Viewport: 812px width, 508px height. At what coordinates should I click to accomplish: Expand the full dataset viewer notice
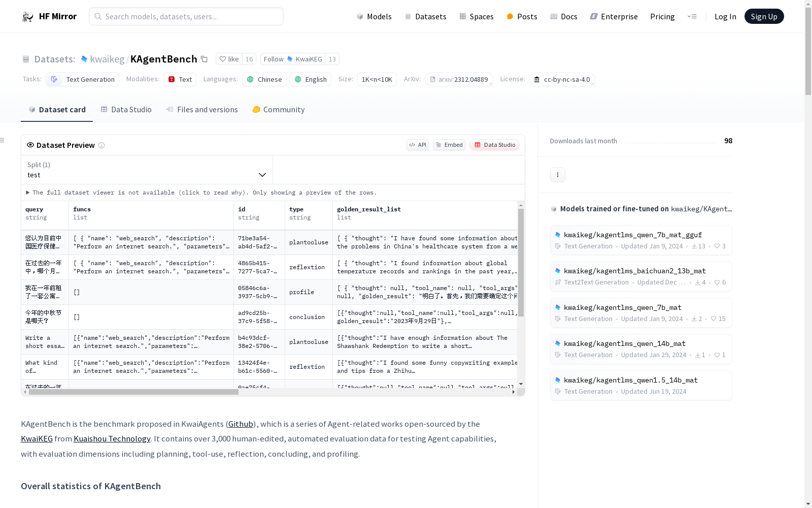pyautogui.click(x=201, y=193)
